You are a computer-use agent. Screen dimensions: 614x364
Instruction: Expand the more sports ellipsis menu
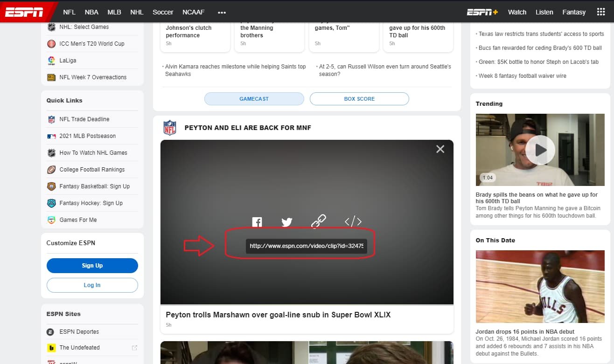(x=222, y=12)
